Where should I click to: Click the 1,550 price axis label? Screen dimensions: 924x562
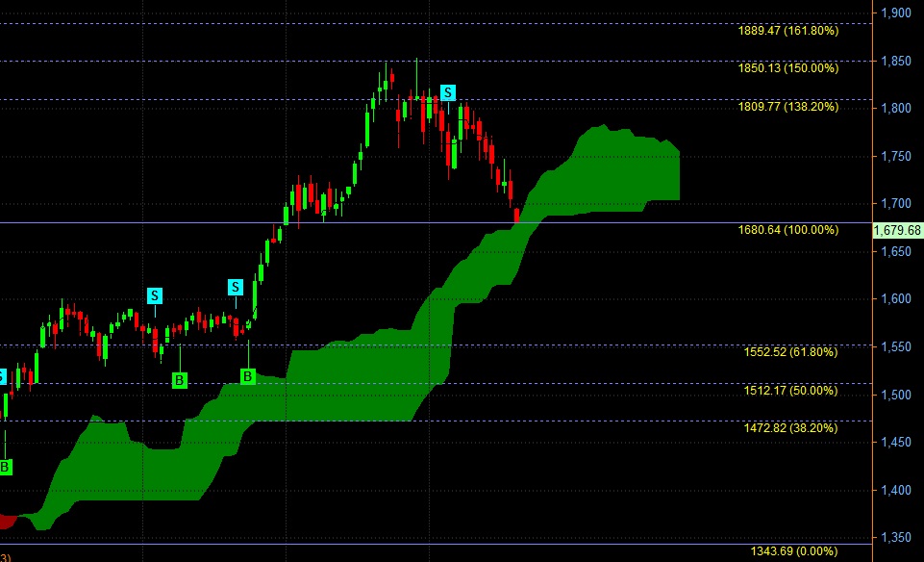[x=896, y=347]
